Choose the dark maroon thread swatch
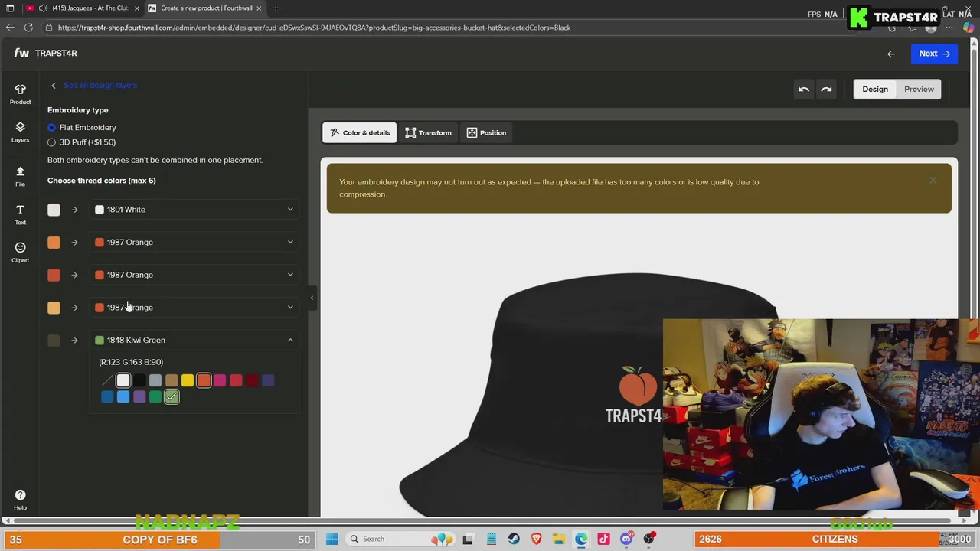The width and height of the screenshot is (980, 551). (252, 380)
